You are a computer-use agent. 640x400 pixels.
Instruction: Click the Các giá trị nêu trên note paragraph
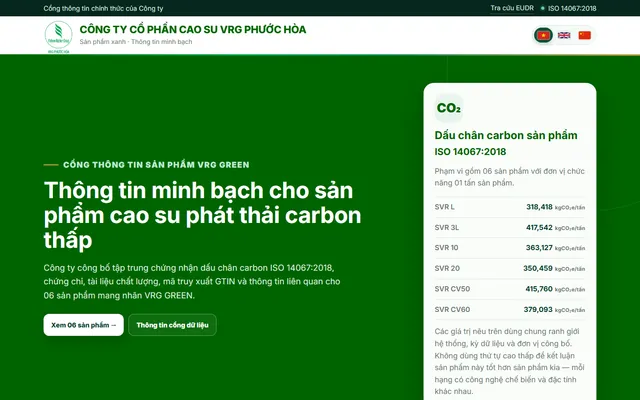click(x=509, y=361)
